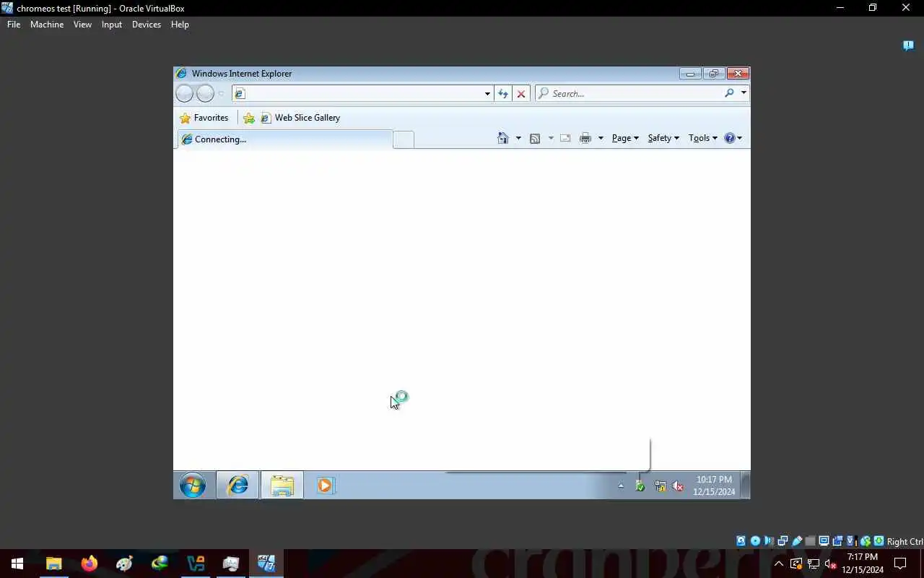The image size is (924, 578).
Task: Expand the address bar autocomplete dropdown
Action: [x=487, y=93]
